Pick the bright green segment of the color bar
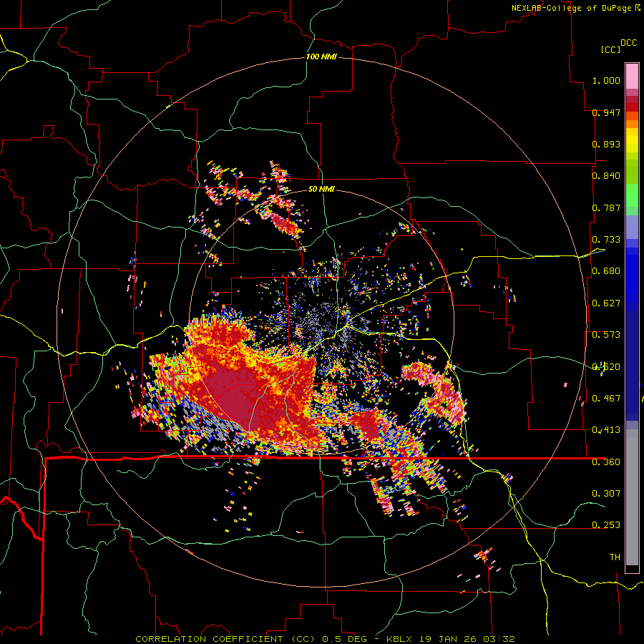 point(632,195)
